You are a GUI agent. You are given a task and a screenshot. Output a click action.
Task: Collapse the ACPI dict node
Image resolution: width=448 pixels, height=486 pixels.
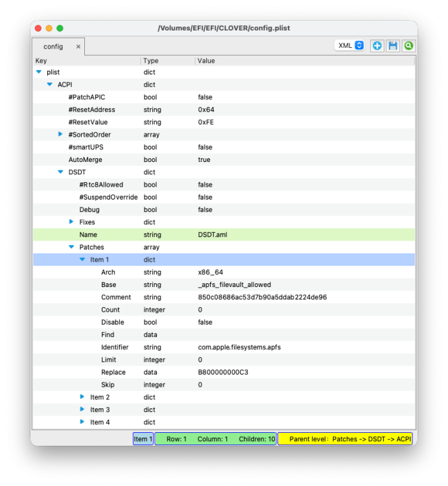(50, 84)
